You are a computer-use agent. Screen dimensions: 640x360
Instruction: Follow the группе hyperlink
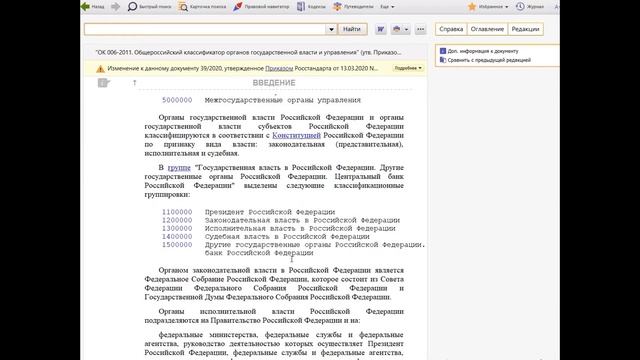tap(179, 167)
